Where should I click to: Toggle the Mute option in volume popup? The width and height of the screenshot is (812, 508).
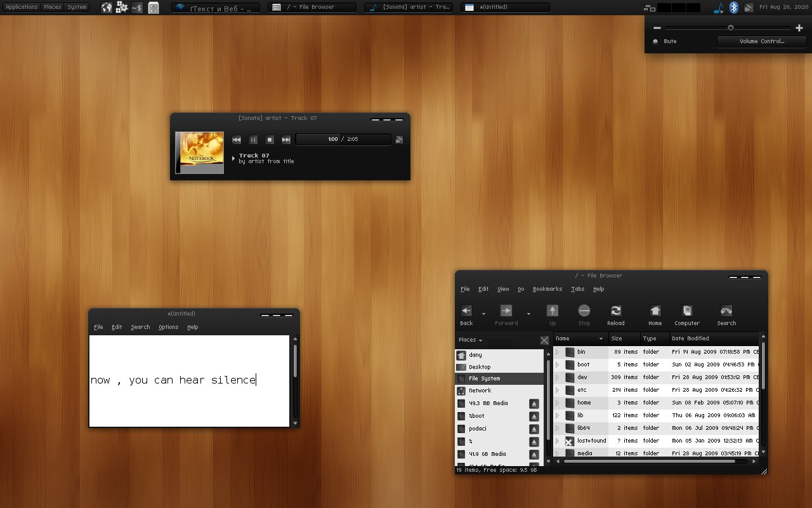(x=665, y=41)
